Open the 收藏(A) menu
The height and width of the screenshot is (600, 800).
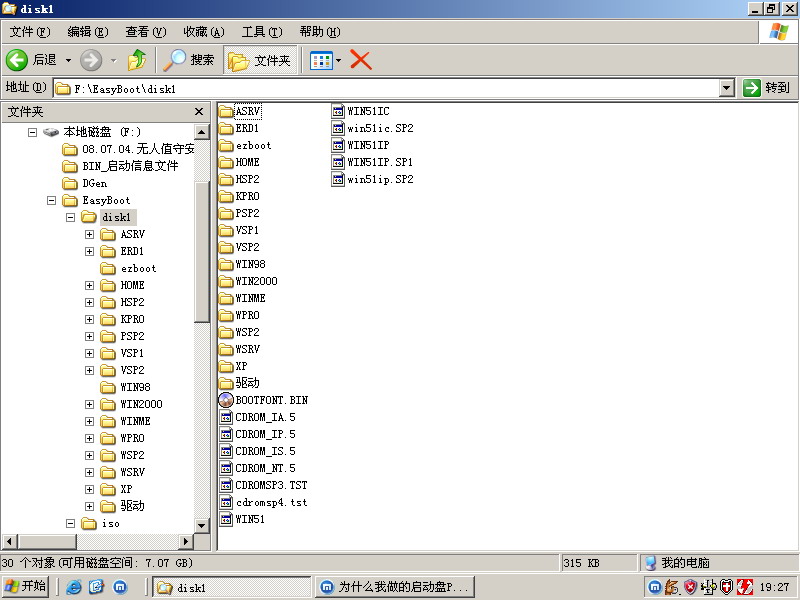[x=204, y=32]
